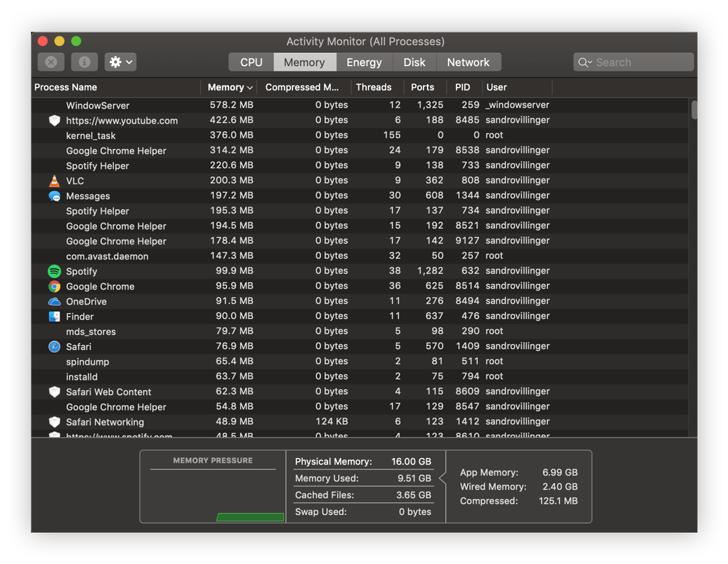
Task: Click the Google Chrome app icon
Action: [54, 286]
